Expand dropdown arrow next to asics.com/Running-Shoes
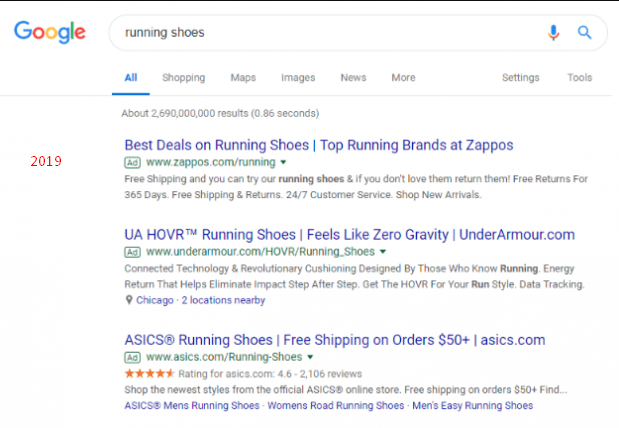Image resolution: width=619 pixels, height=428 pixels. click(x=310, y=357)
